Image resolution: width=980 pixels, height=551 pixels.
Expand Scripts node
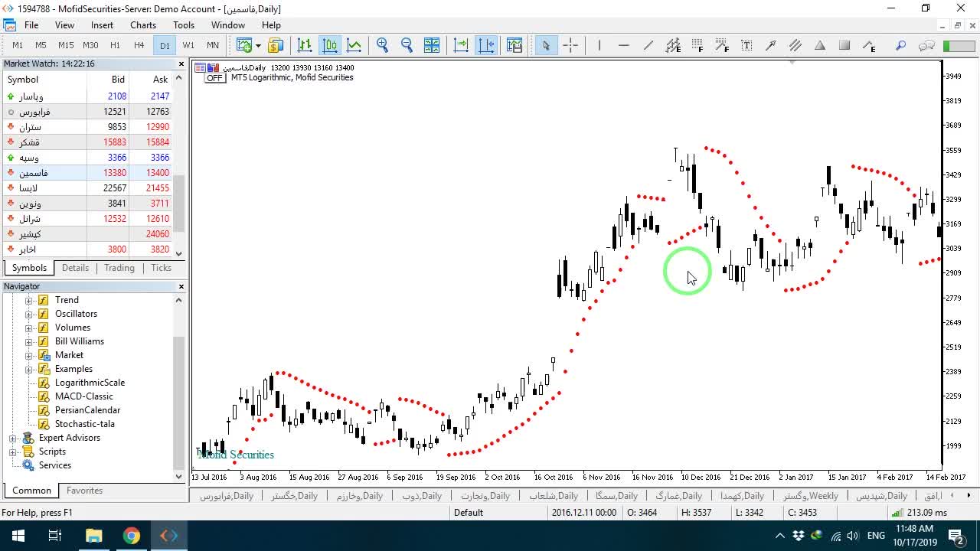(x=13, y=452)
